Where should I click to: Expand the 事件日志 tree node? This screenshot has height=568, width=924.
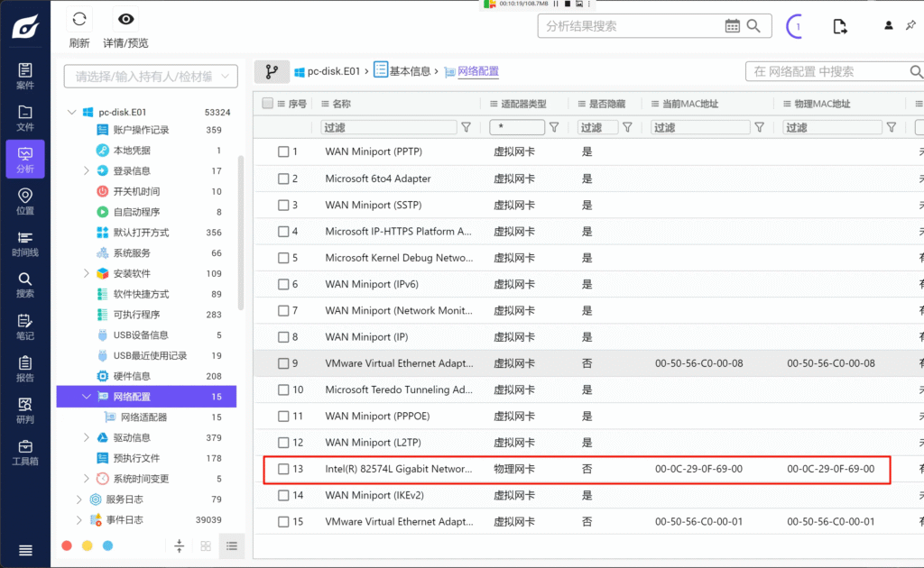click(79, 519)
